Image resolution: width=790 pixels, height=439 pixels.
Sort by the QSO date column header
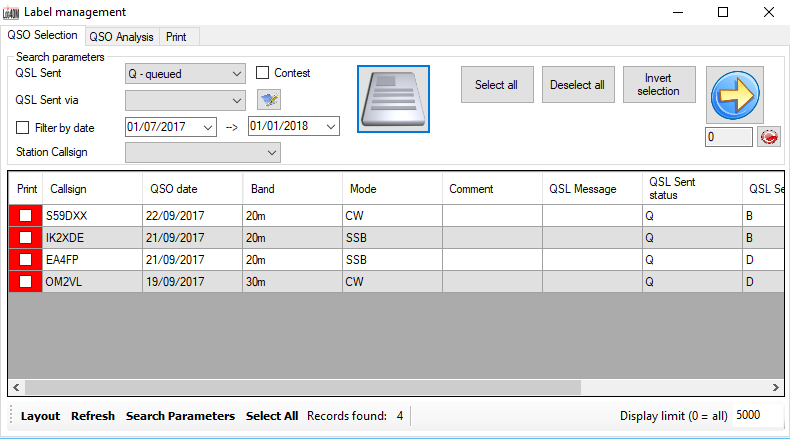[x=192, y=189]
